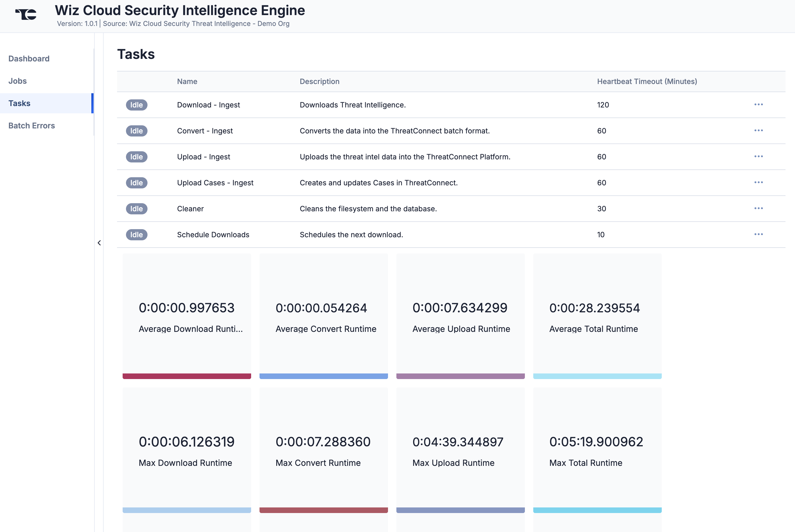Image resolution: width=795 pixels, height=532 pixels.
Task: Collapse the sidebar using the chevron
Action: pos(99,243)
